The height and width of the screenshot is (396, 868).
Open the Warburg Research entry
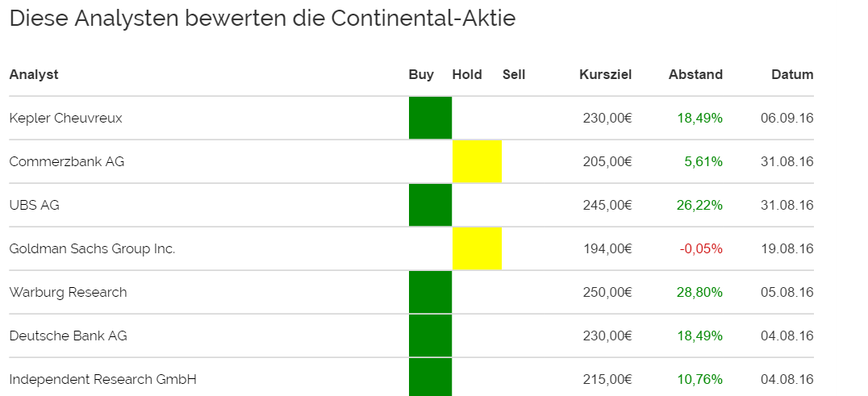click(68, 292)
